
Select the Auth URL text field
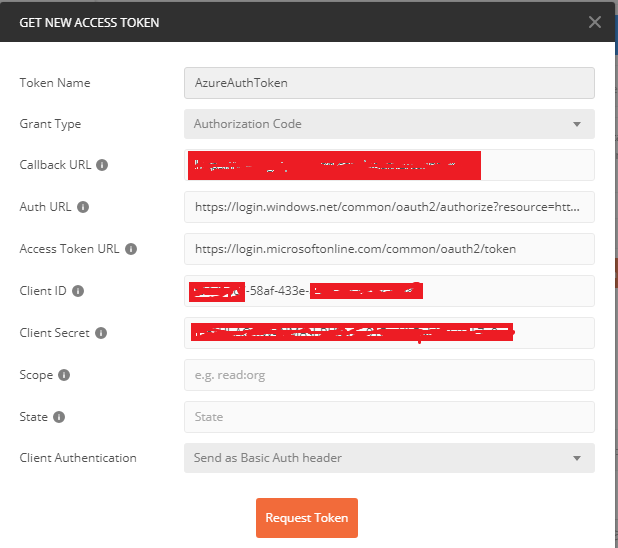(388, 207)
